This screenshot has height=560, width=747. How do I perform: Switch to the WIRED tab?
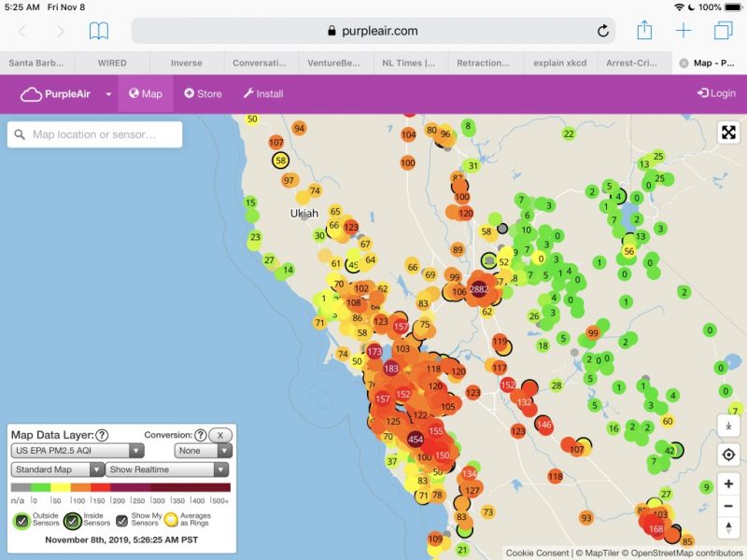tap(112, 63)
